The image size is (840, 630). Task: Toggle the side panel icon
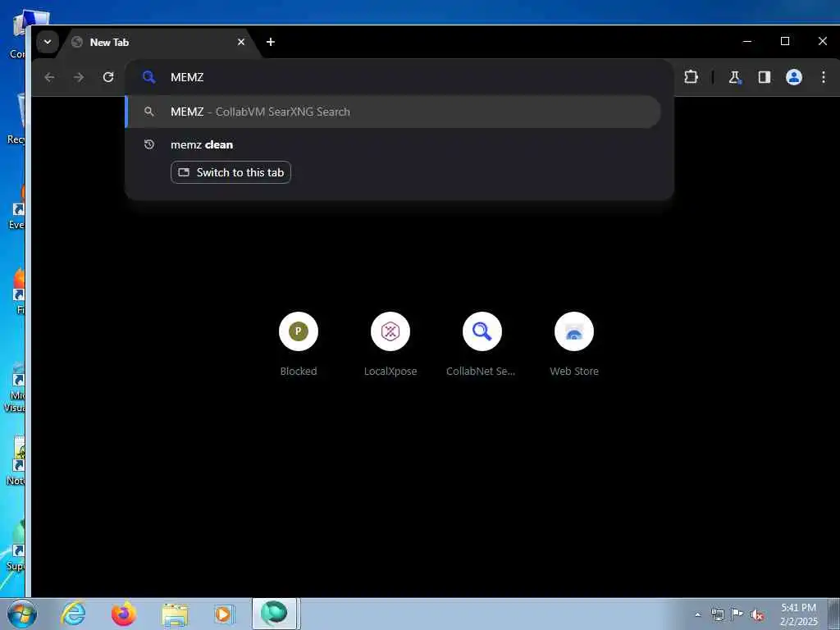(x=764, y=77)
